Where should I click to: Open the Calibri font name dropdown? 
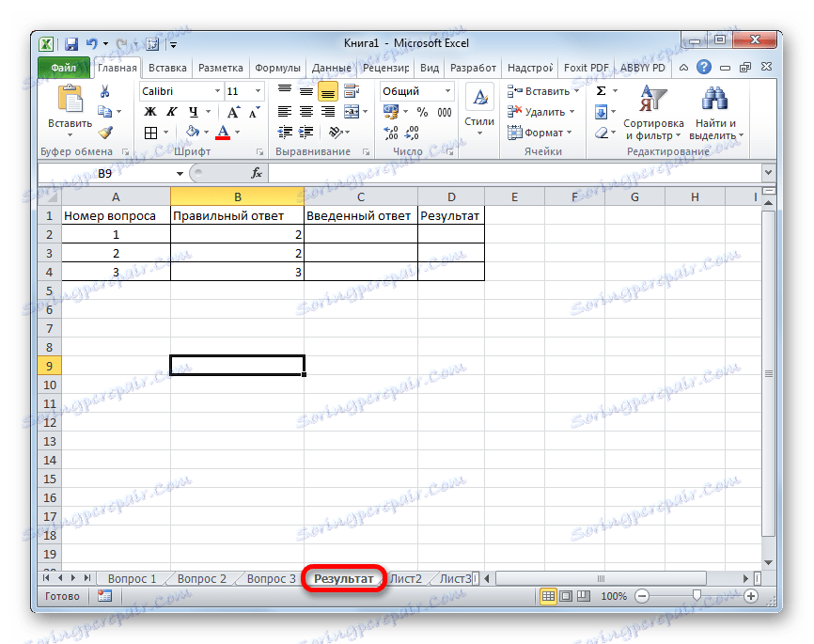point(217,91)
